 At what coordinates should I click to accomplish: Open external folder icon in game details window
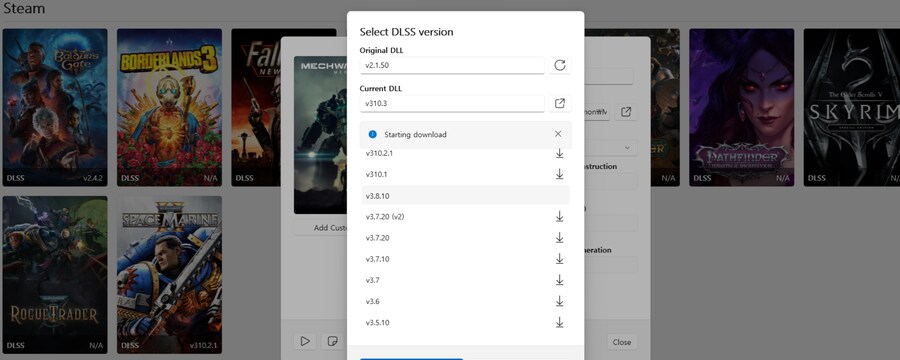pos(626,112)
